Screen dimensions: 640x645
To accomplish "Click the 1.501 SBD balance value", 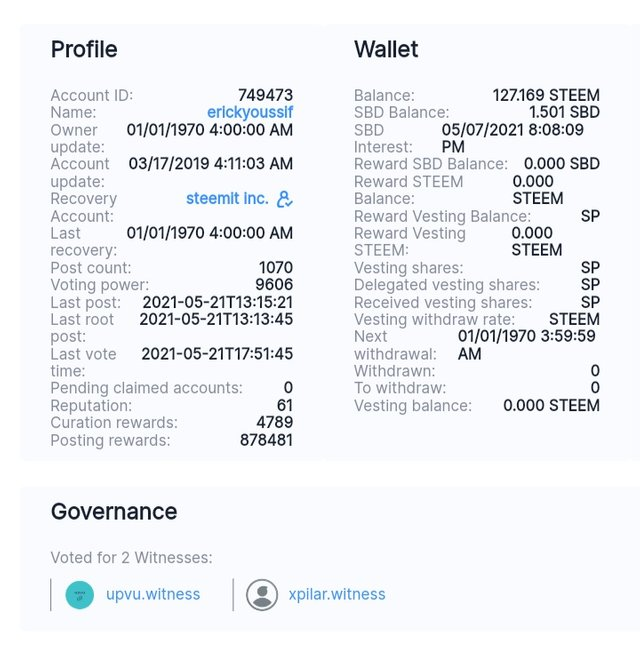I will (x=564, y=113).
